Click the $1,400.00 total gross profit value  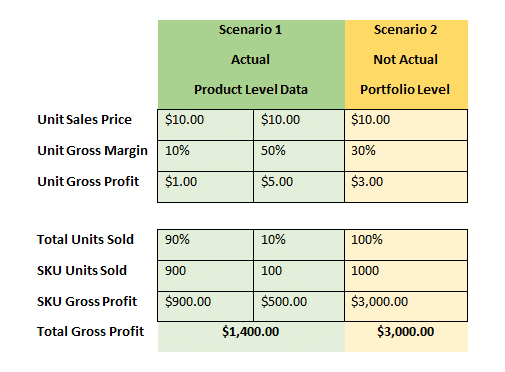click(x=251, y=332)
